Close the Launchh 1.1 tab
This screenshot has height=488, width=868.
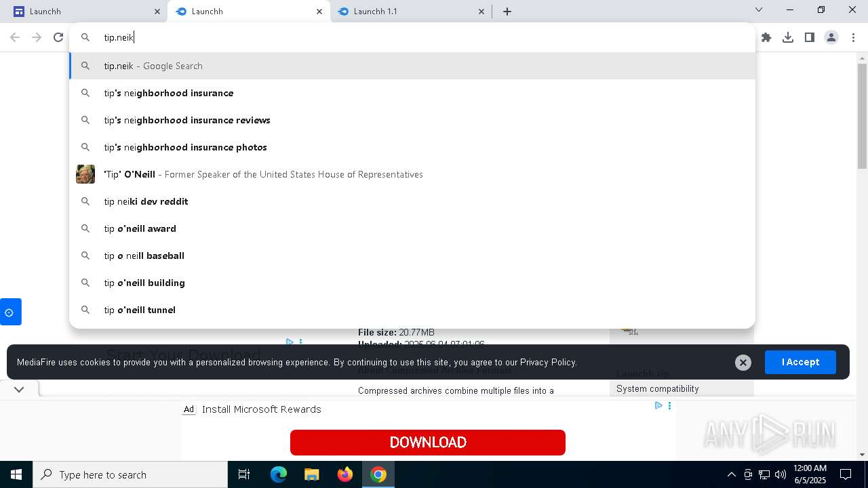(x=481, y=12)
